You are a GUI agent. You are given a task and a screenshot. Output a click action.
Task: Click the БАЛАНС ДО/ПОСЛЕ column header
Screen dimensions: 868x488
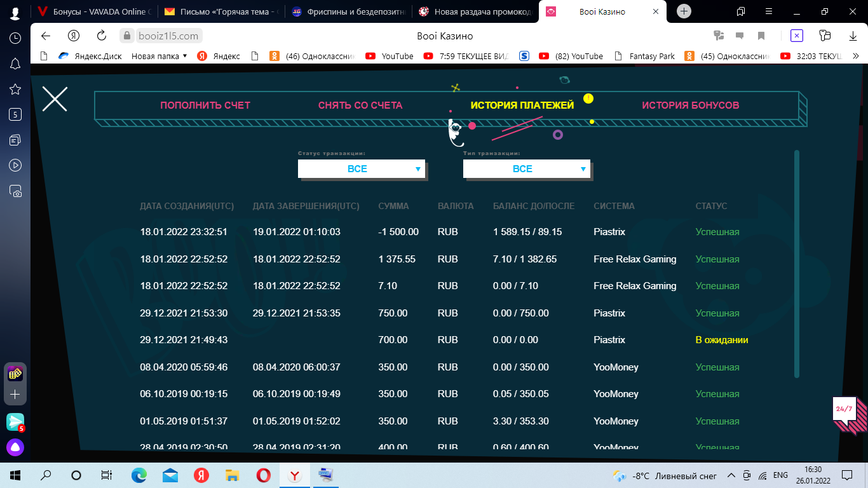pos(534,206)
